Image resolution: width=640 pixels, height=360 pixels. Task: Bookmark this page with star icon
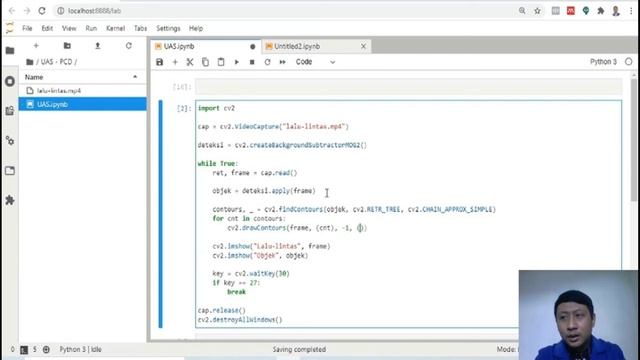pyautogui.click(x=538, y=11)
